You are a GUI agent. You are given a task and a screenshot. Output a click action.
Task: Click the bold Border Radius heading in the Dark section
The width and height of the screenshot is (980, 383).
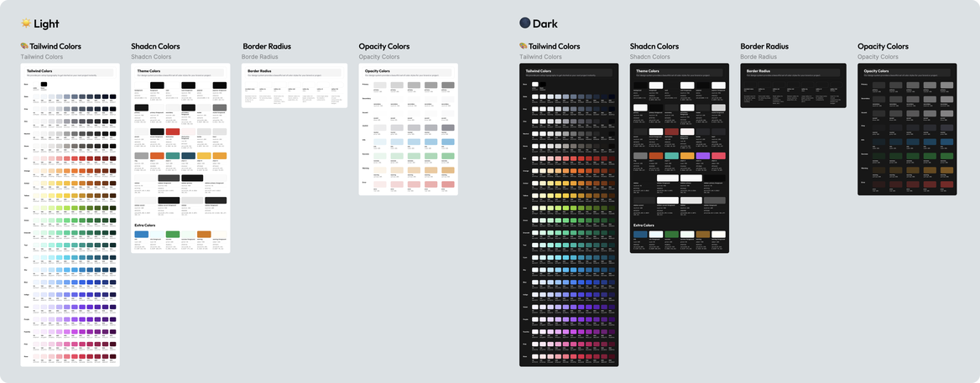764,46
